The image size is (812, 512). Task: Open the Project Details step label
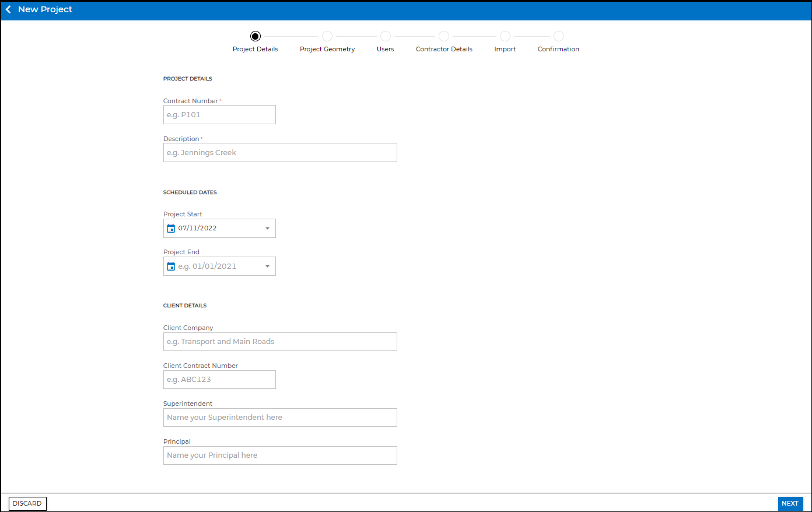256,49
